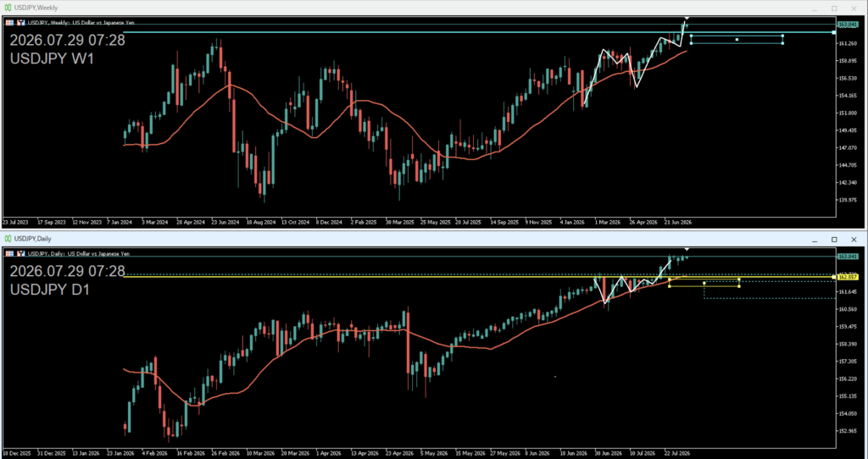
Task: Click the '25 May 2025' date on the Weekly axis
Action: tap(435, 222)
